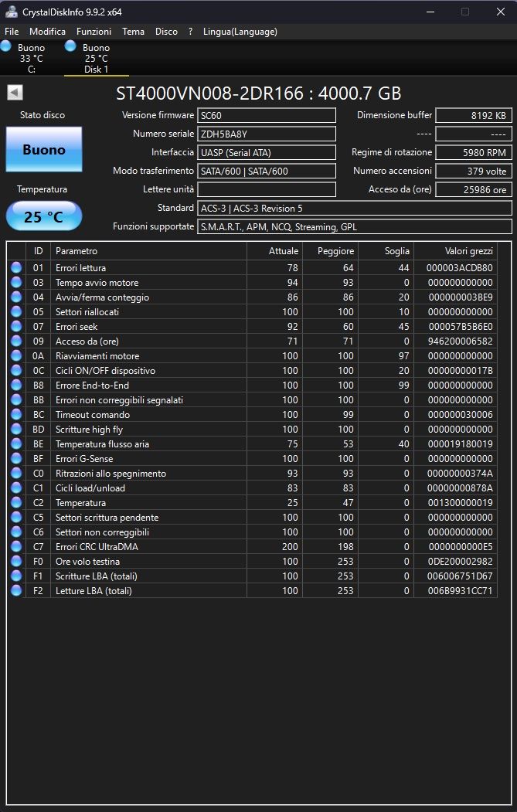The width and height of the screenshot is (517, 812).
Task: Switch to the C: disk tab
Action: click(x=31, y=58)
